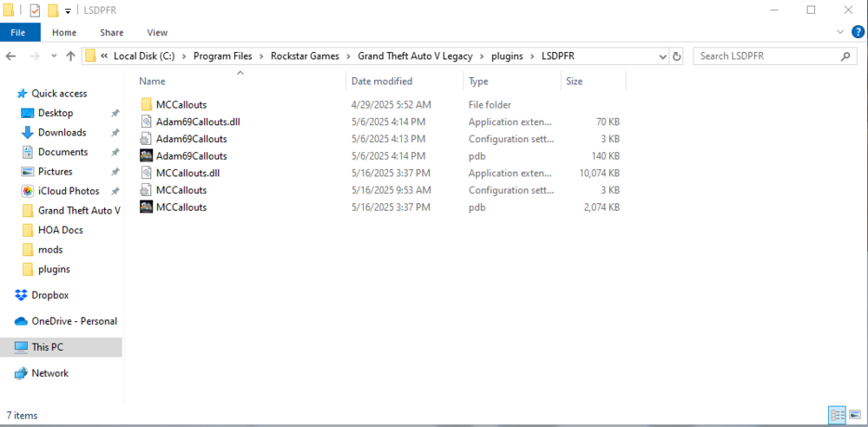Click the Quick access star icon

point(22,94)
